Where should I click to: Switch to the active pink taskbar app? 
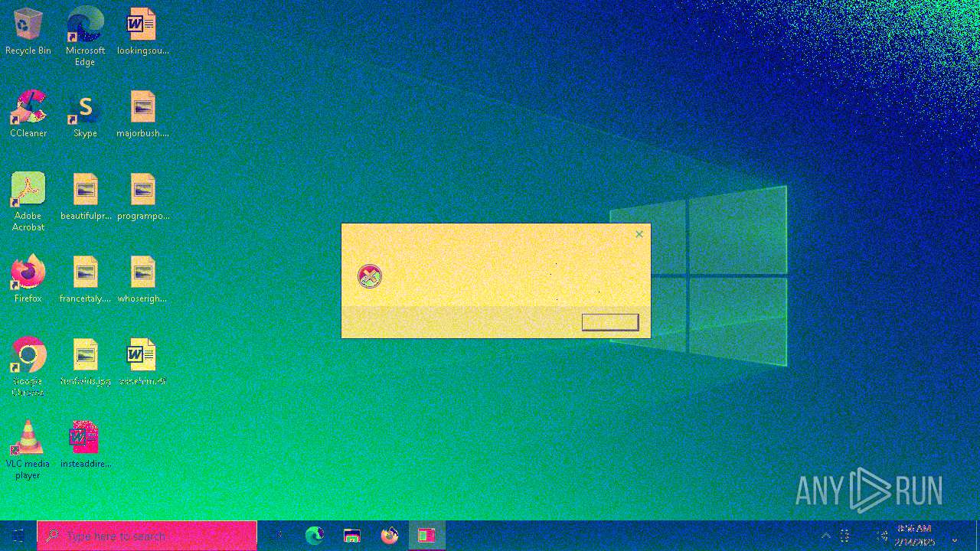pos(426,536)
